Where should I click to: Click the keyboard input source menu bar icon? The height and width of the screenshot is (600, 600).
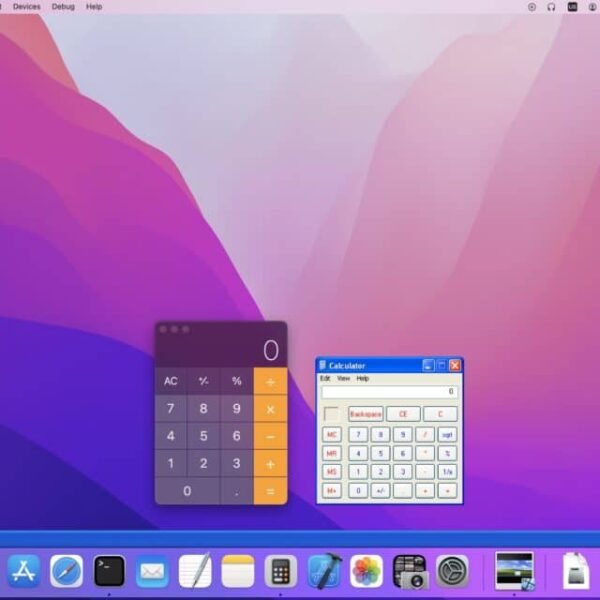click(x=572, y=7)
